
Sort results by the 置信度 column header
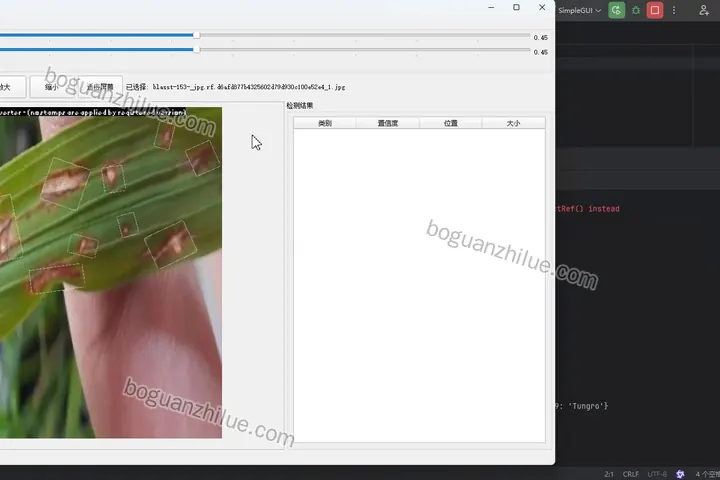coord(388,123)
